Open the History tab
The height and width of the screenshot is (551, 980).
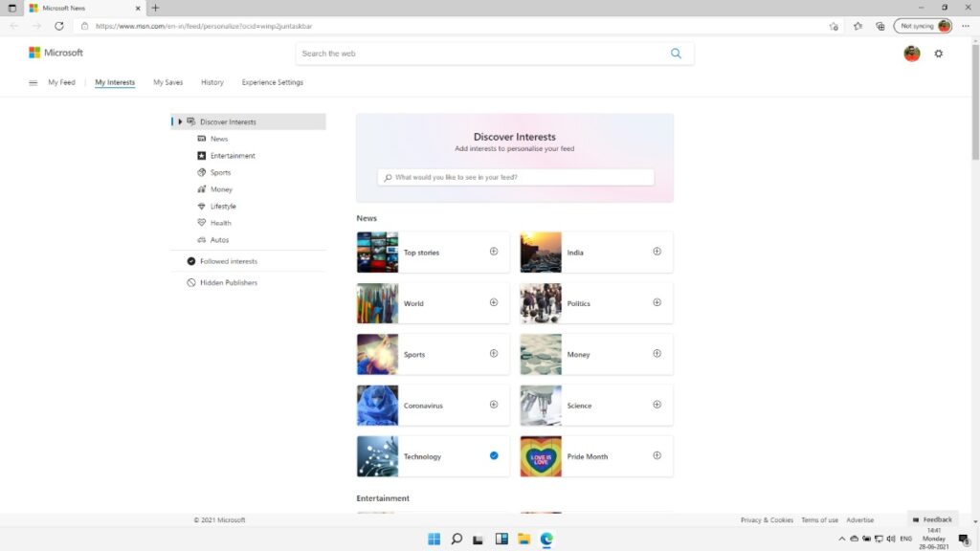point(212,82)
